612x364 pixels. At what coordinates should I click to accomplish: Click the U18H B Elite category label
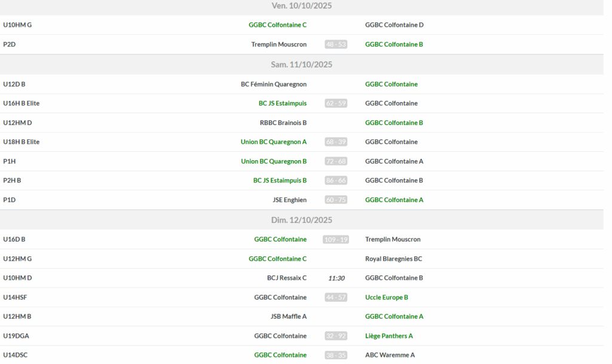pyautogui.click(x=21, y=142)
